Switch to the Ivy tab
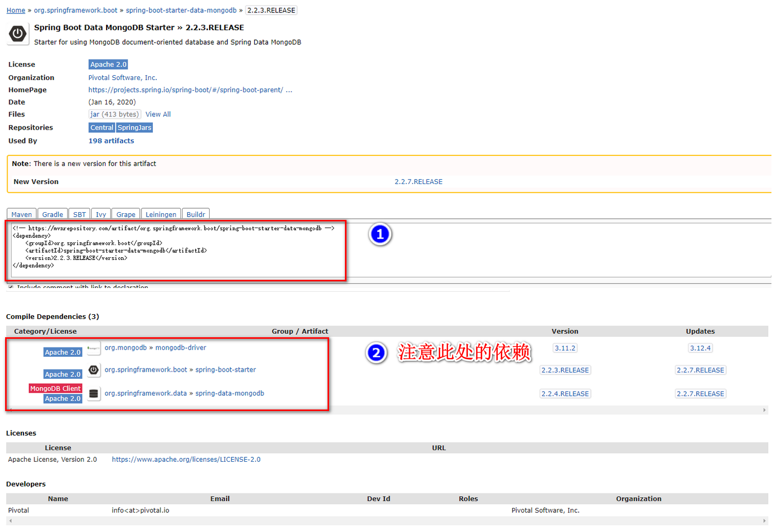The width and height of the screenshot is (774, 532). click(x=101, y=214)
